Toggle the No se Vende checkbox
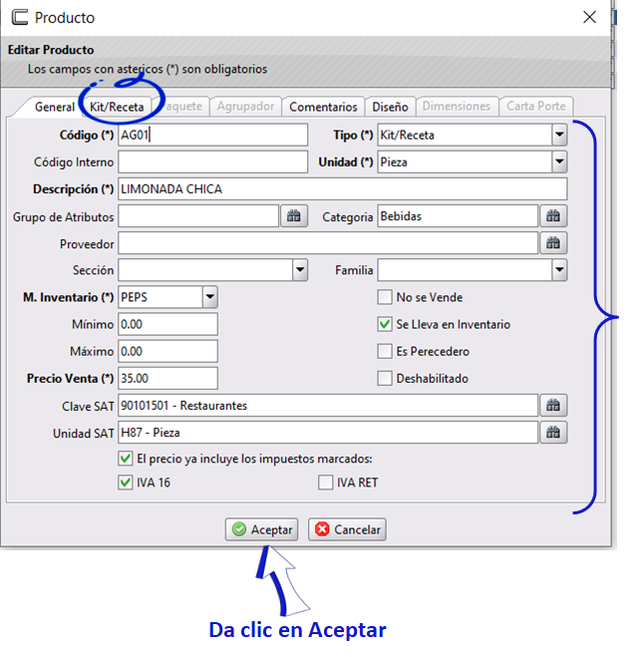644x657 pixels. [385, 297]
